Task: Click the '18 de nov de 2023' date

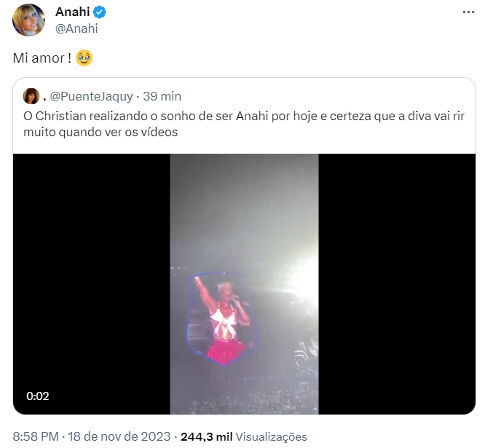Action: [x=119, y=436]
